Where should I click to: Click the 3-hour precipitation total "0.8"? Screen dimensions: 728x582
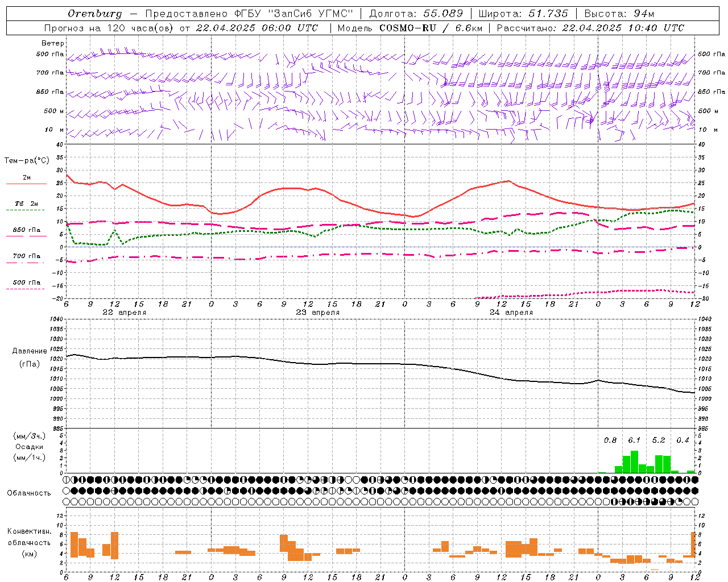click(610, 440)
